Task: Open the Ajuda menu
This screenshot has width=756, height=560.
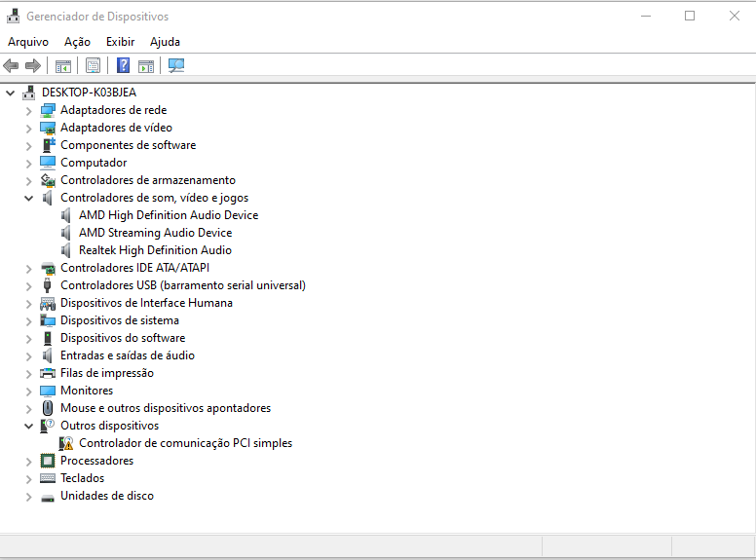Action: (x=165, y=42)
